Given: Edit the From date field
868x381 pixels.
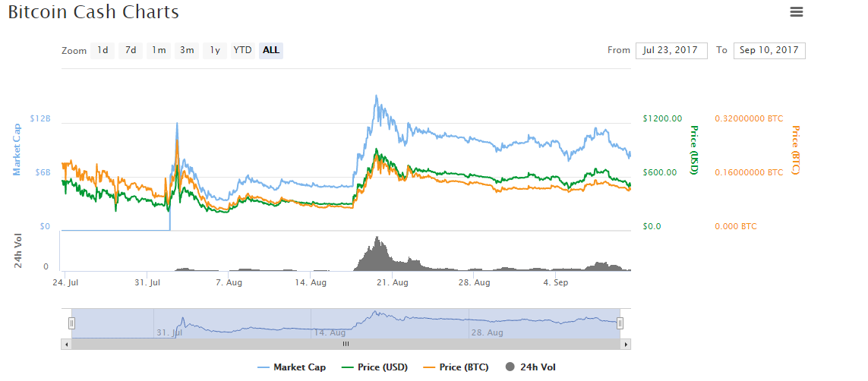Looking at the screenshot, I should [671, 50].
